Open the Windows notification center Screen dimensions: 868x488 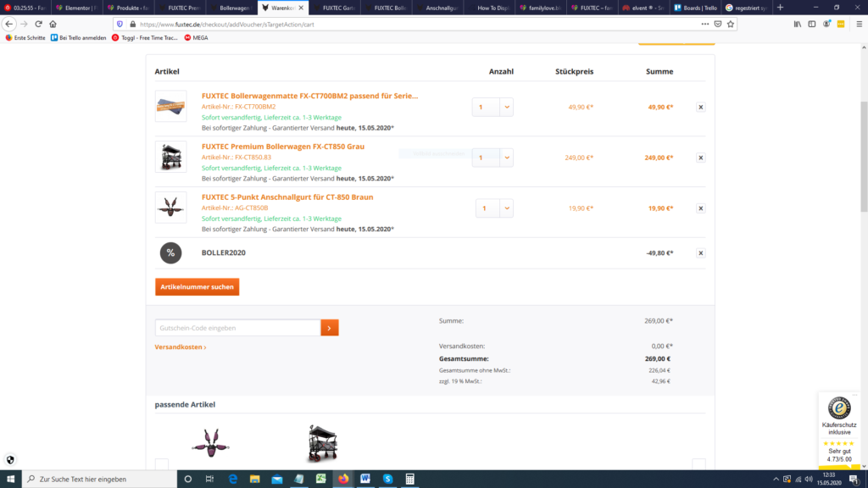[x=854, y=480]
